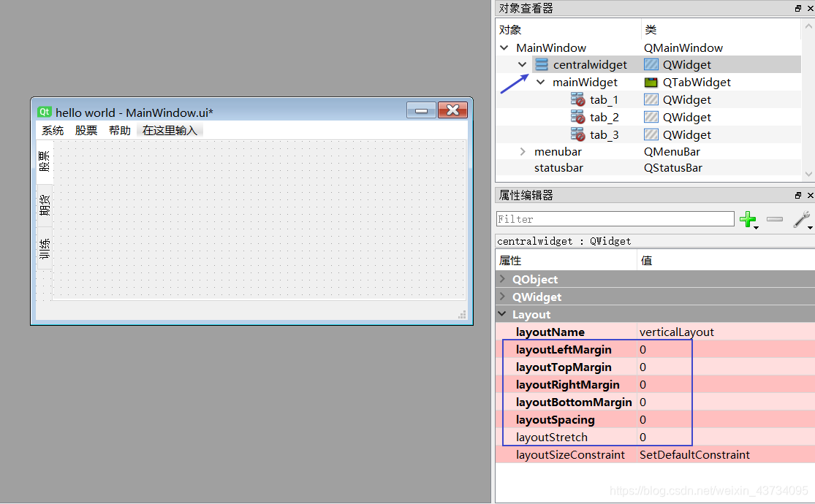The width and height of the screenshot is (815, 504).
Task: Click the object inspector scrollbar up arrow
Action: [808, 26]
